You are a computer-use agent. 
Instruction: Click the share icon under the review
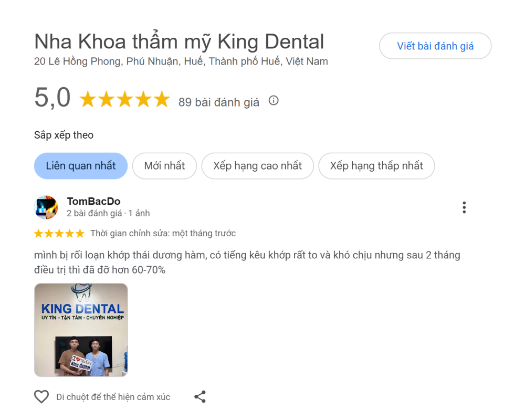199,397
